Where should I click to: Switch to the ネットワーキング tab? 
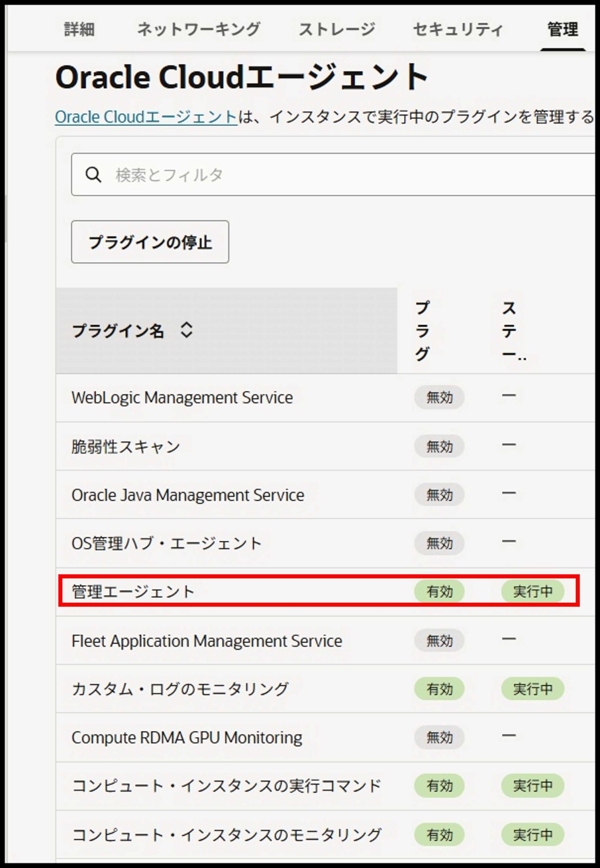199,29
